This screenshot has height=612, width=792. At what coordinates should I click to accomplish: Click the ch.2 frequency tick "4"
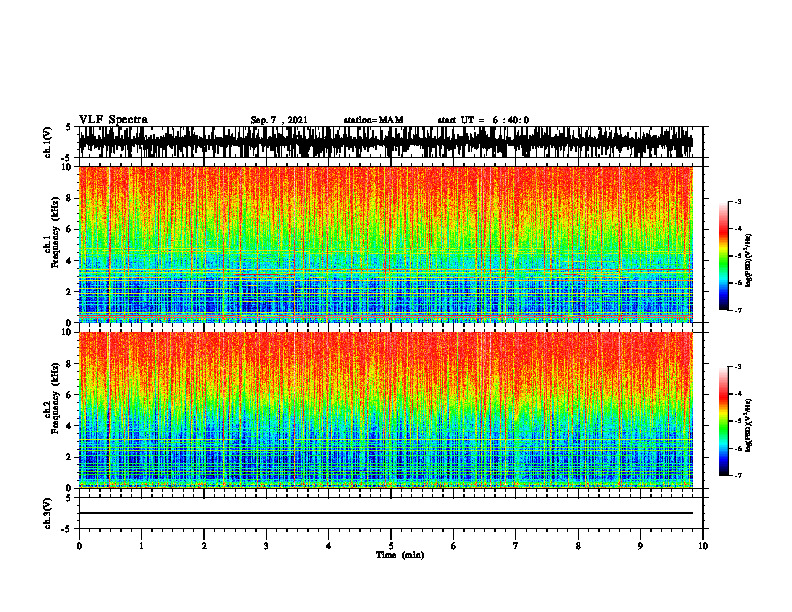pyautogui.click(x=70, y=426)
